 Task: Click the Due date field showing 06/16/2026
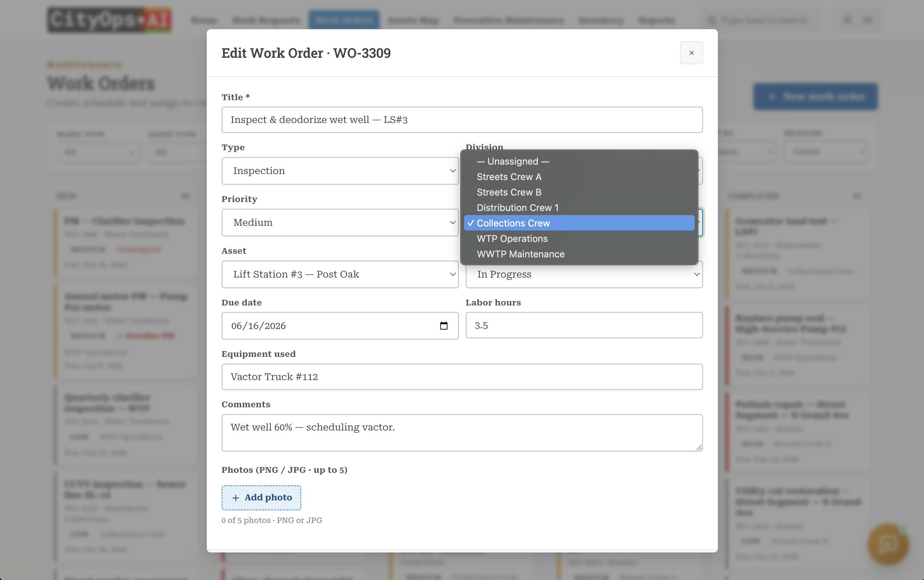(x=340, y=326)
